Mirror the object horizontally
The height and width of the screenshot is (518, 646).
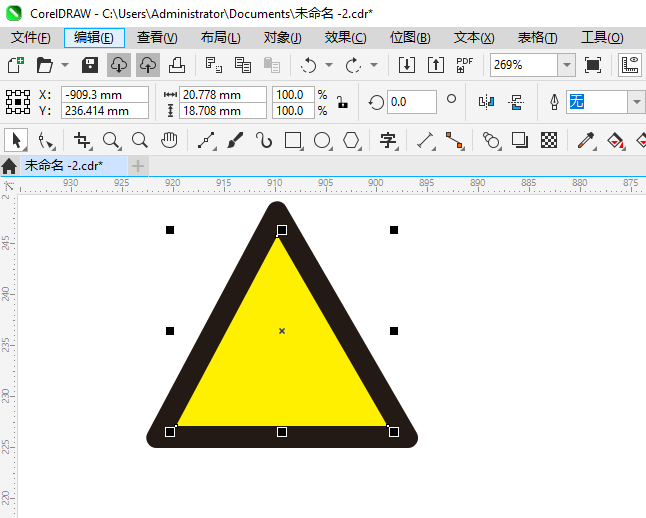tap(487, 102)
